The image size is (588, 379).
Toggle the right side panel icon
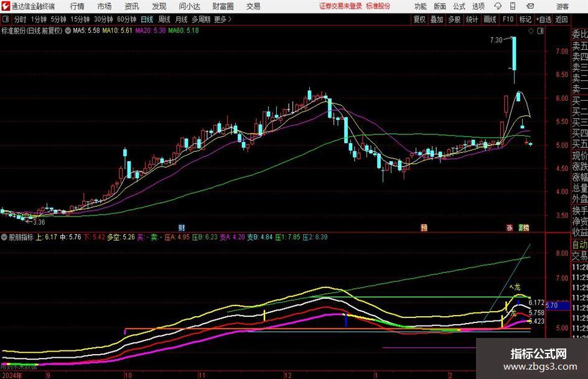coord(540,31)
